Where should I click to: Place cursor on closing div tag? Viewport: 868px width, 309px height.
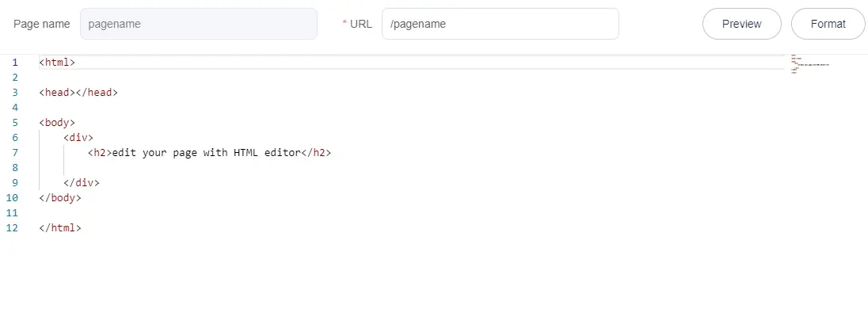tap(82, 183)
